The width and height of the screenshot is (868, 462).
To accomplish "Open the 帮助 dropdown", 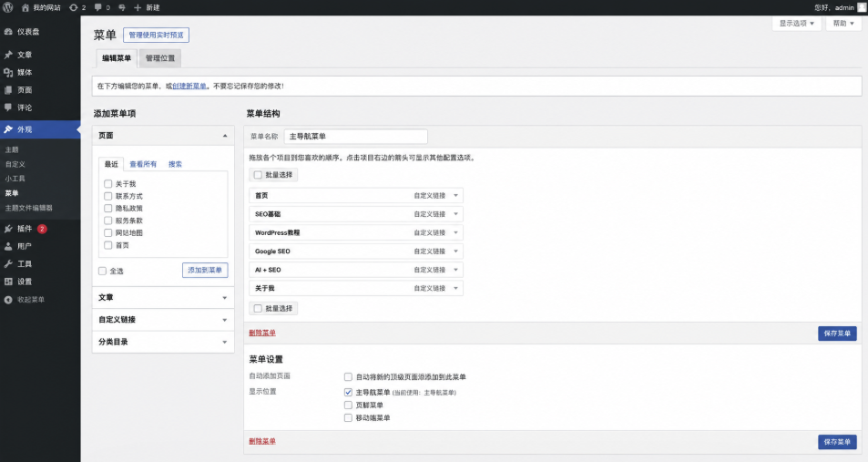I will click(x=843, y=24).
